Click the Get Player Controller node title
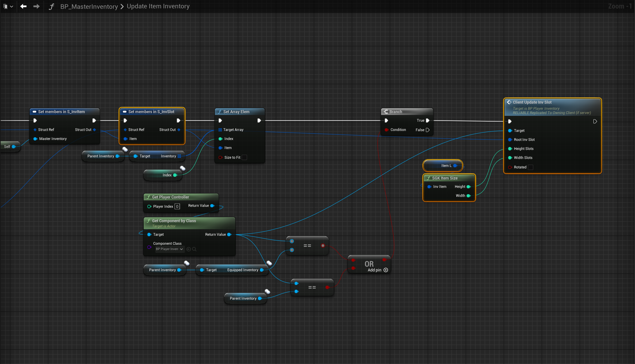 tap(170, 197)
